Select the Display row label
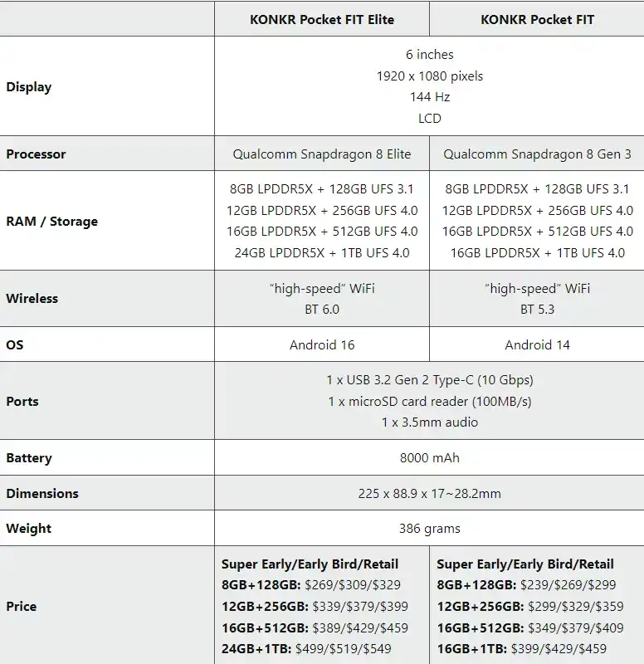 [x=29, y=86]
